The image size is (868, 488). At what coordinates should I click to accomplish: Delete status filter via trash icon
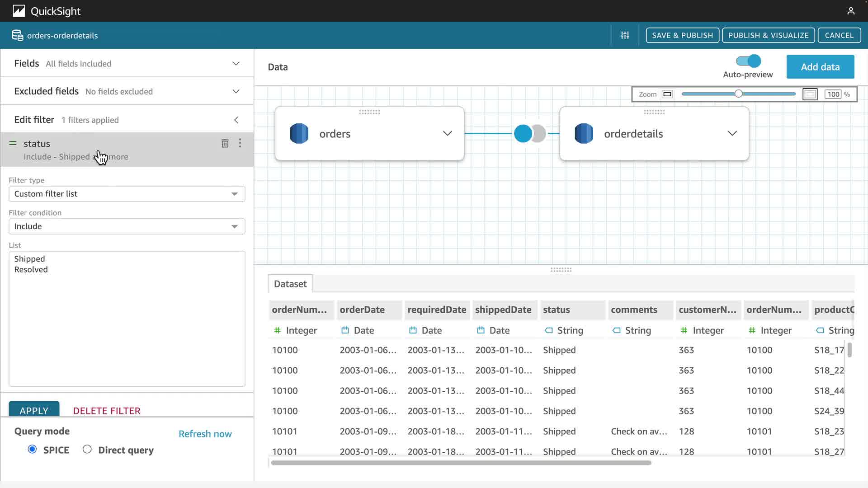tap(225, 144)
